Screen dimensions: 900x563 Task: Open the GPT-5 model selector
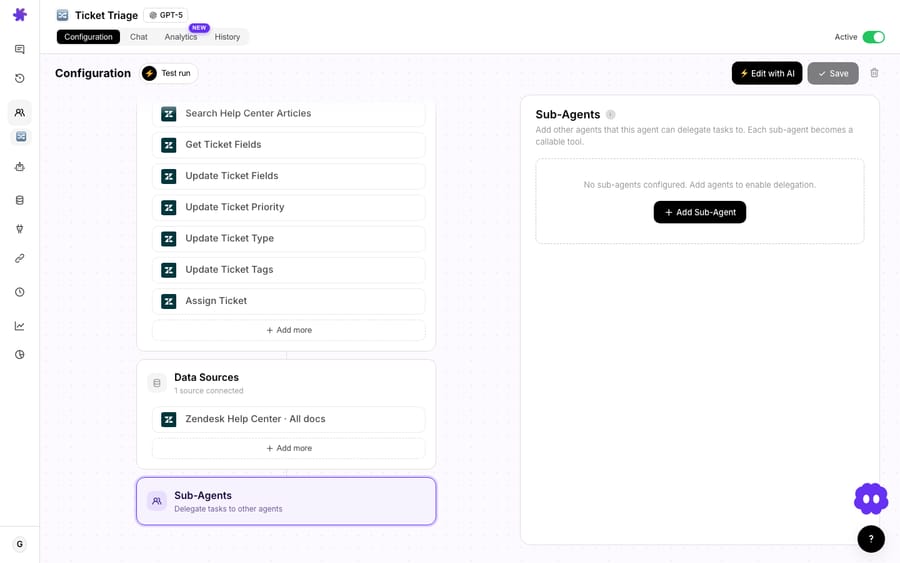pos(166,15)
